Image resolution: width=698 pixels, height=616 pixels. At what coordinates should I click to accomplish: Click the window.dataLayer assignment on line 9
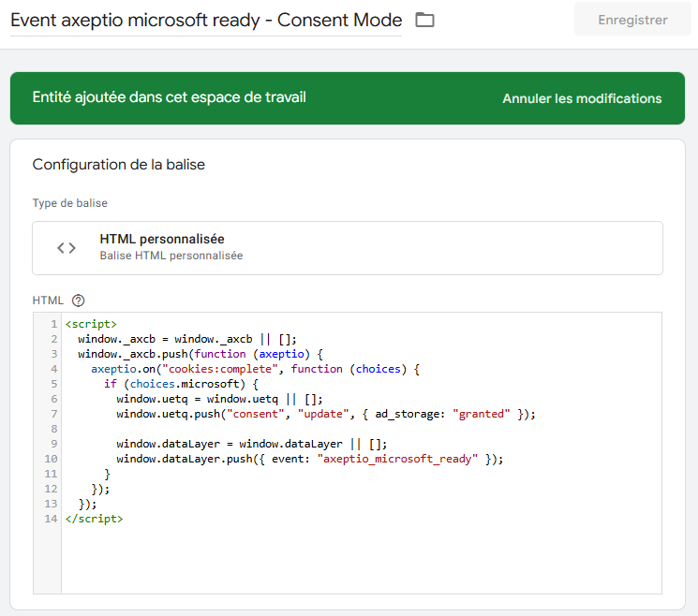click(x=251, y=444)
